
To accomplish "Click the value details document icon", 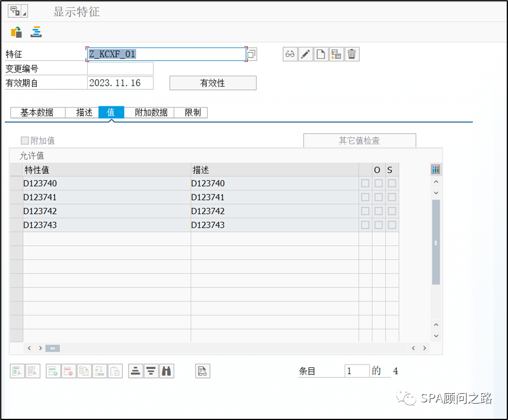I will point(203,371).
